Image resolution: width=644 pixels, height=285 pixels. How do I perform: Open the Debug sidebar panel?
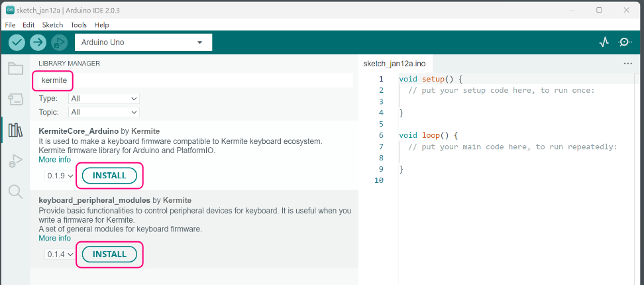15,161
